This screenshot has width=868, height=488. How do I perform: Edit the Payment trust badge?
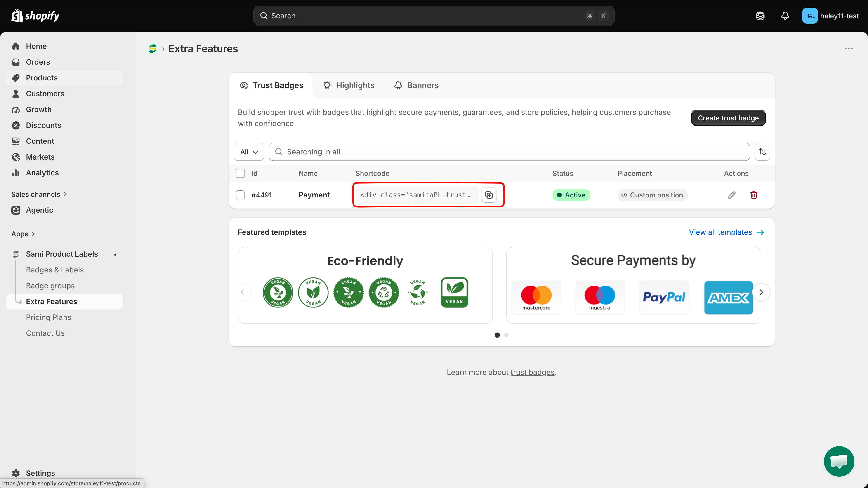(x=731, y=195)
